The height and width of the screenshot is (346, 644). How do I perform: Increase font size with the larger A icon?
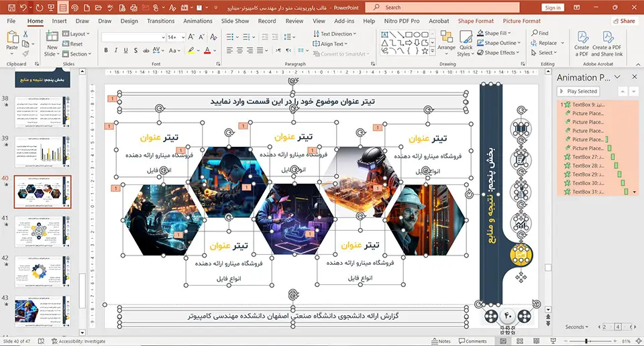[191, 37]
